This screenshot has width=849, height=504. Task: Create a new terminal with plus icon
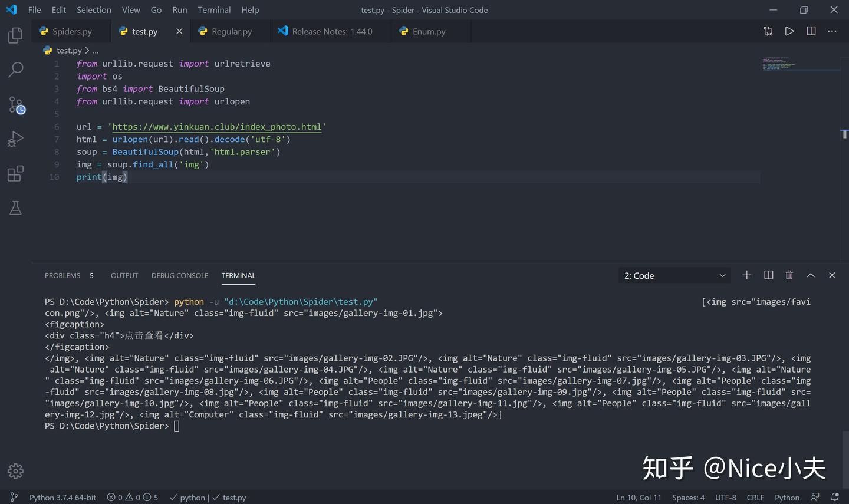tap(746, 275)
